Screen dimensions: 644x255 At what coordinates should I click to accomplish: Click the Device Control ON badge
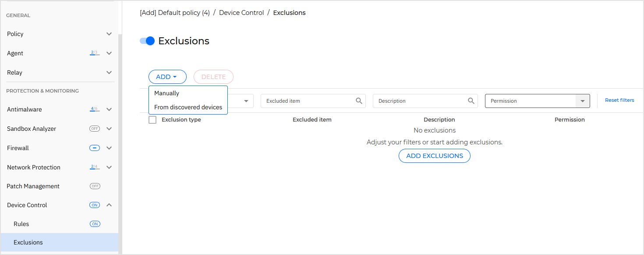94,205
